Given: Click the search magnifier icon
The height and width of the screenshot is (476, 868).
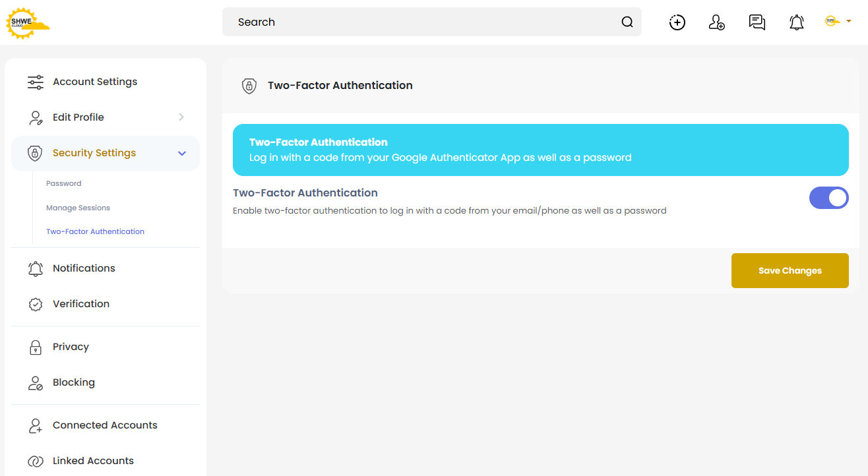Looking at the screenshot, I should click(627, 22).
